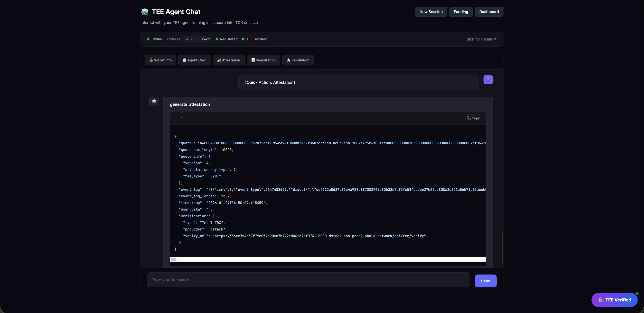Click the star icon on Reputation
This screenshot has height=313, width=644.
288,60
